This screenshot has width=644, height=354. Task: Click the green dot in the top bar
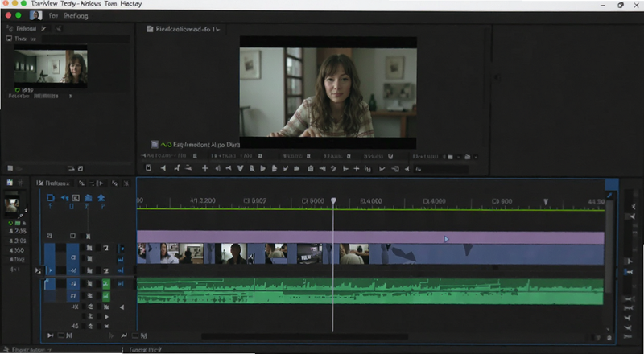18,15
